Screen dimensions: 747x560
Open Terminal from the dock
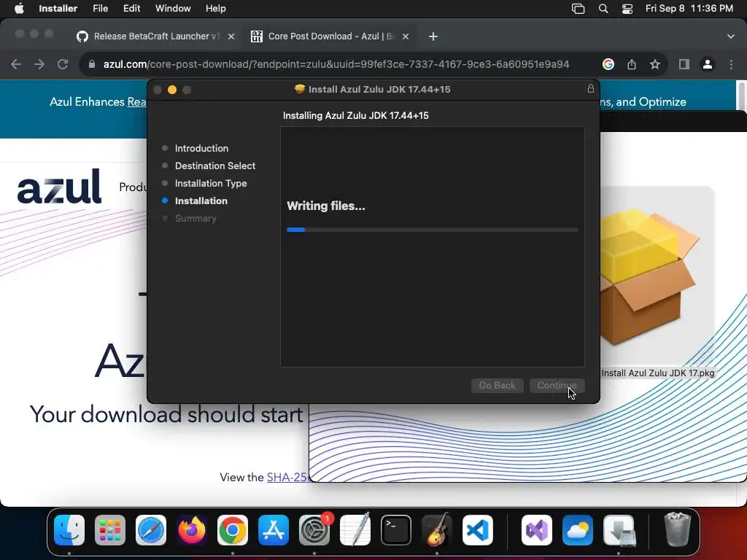[x=396, y=530]
